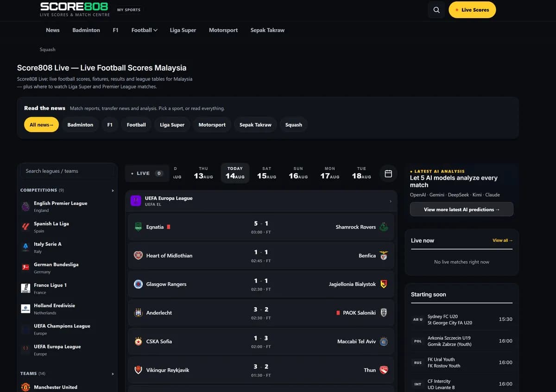
Task: Open the Anderlecht 3-2 match score
Action: (x=261, y=309)
